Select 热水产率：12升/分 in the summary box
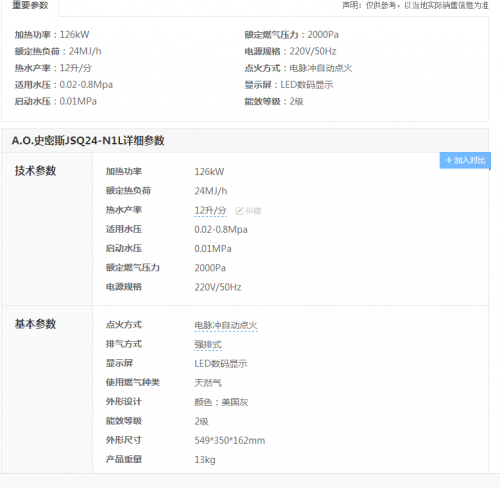This screenshot has height=488, width=500. click(53, 68)
